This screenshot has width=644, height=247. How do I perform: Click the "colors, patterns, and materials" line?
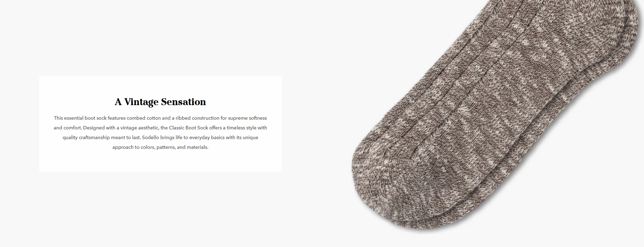click(175, 147)
